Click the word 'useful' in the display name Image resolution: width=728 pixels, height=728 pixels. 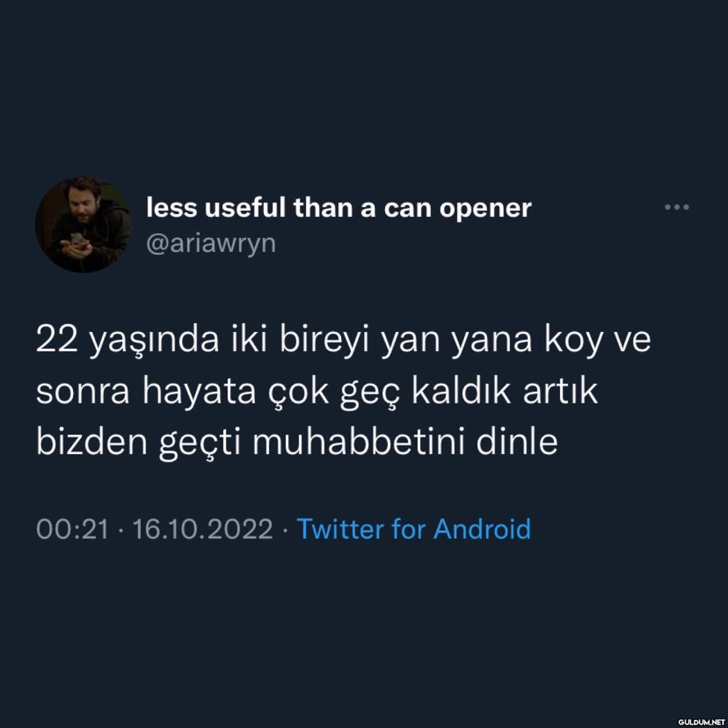pos(245,208)
